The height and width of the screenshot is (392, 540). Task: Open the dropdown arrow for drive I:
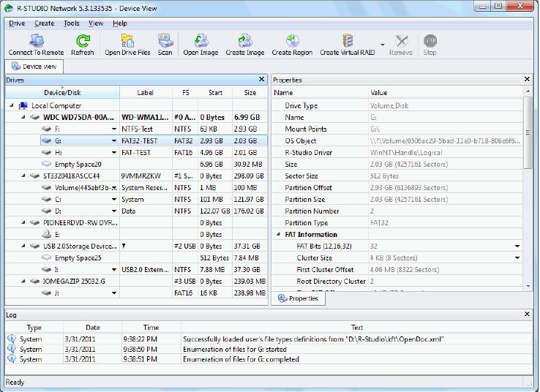pyautogui.click(x=114, y=269)
